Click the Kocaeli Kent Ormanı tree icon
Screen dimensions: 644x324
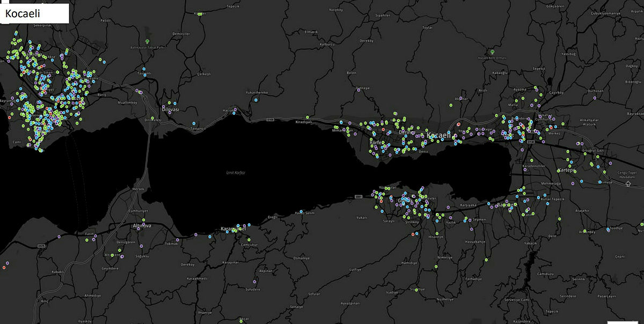492,52
